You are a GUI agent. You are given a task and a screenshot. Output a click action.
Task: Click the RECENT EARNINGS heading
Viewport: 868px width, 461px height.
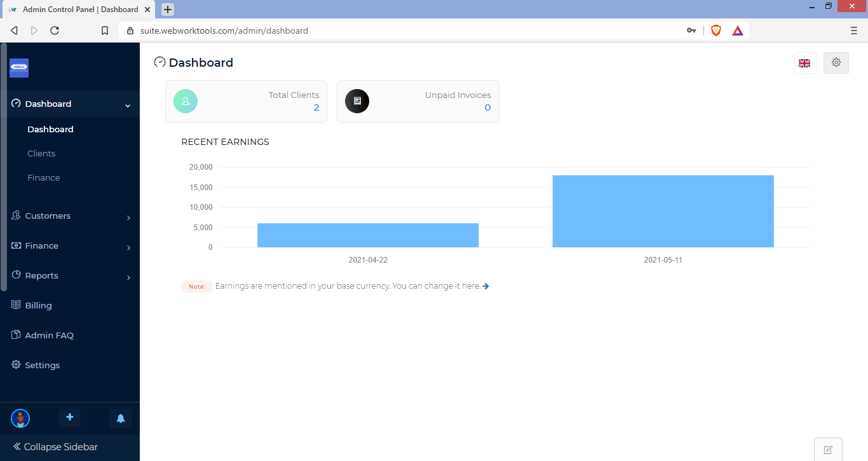click(x=225, y=142)
